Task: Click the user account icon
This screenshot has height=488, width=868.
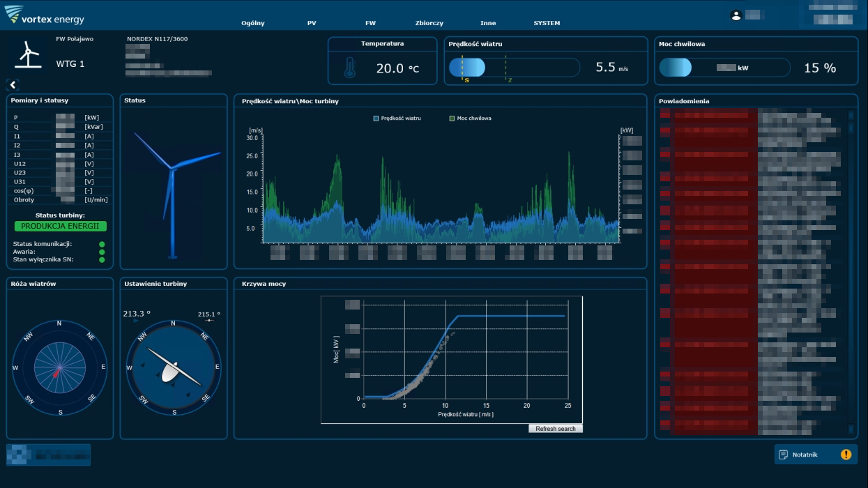Action: [735, 15]
